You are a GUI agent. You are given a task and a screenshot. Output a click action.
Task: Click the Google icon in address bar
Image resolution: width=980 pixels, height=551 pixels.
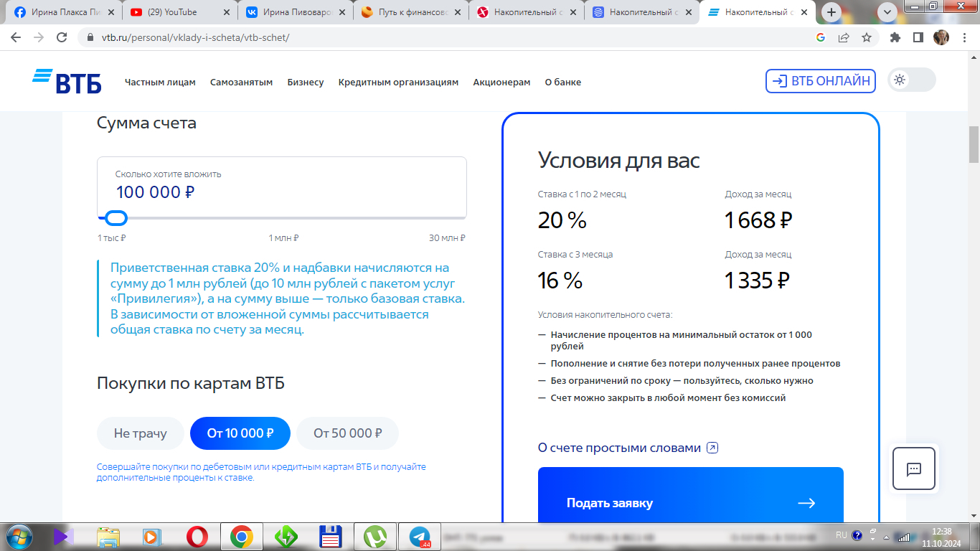tap(821, 37)
